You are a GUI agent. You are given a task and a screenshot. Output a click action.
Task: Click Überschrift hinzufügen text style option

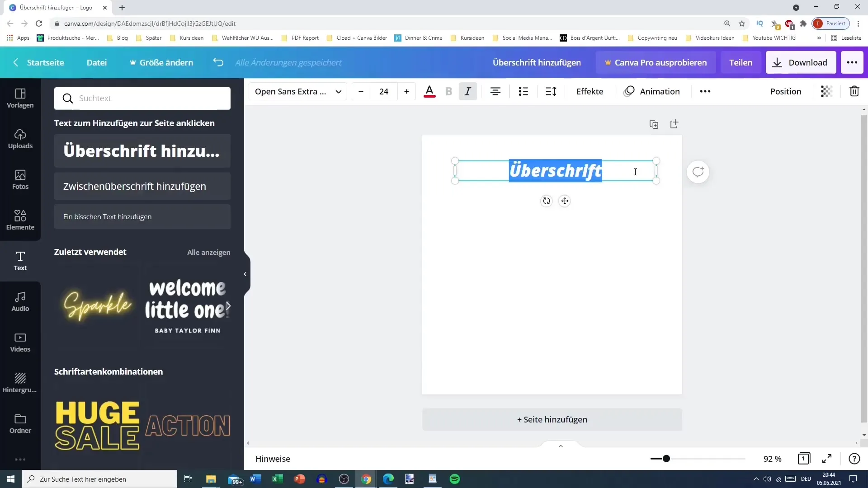142,151
